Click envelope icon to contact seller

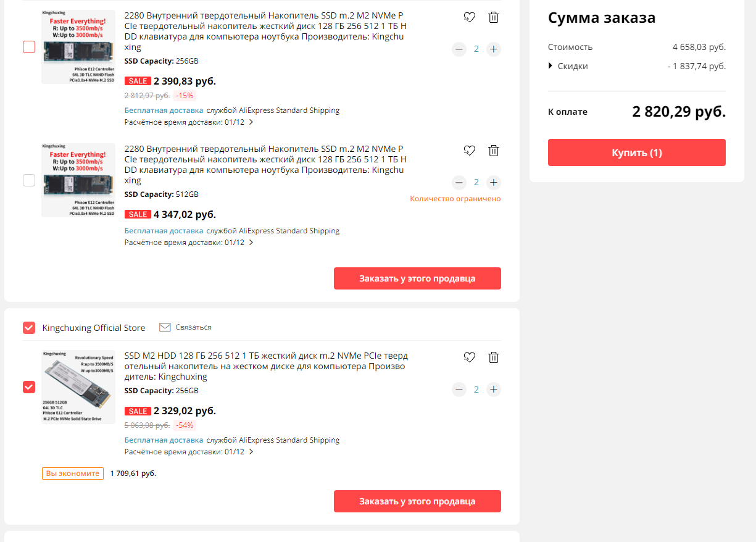[165, 327]
